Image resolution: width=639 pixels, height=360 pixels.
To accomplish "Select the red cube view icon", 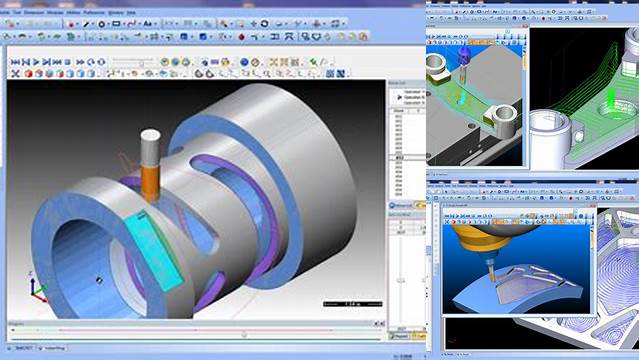I will tap(28, 74).
